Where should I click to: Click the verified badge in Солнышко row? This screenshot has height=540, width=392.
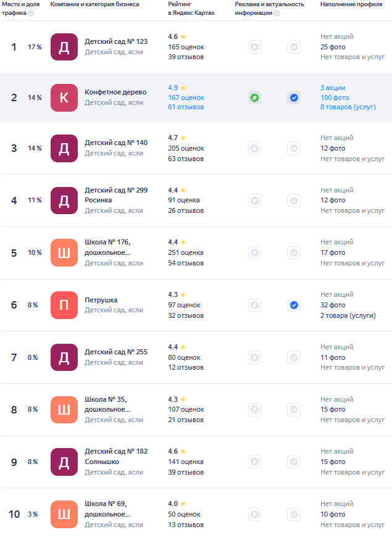click(x=294, y=462)
